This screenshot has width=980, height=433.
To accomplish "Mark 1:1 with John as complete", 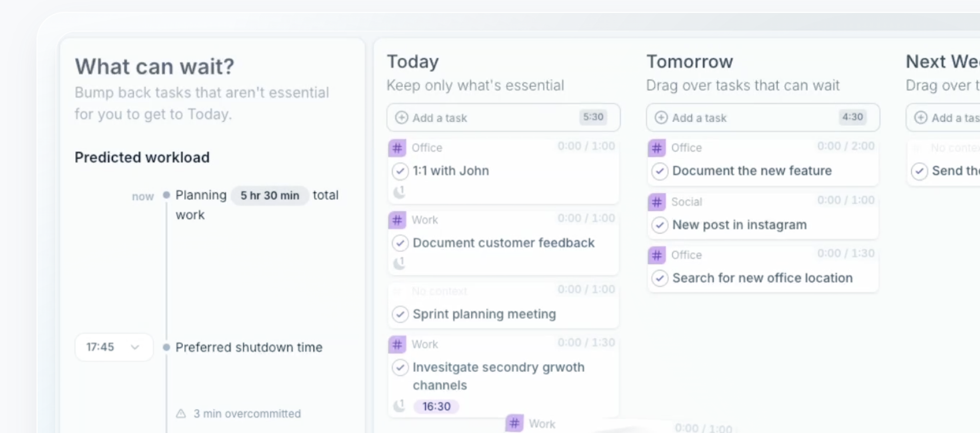I will click(x=400, y=171).
